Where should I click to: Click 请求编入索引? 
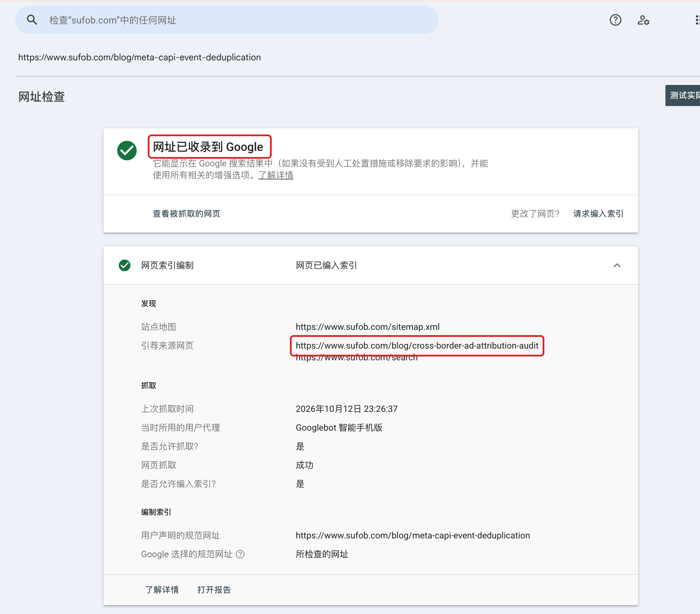(598, 214)
